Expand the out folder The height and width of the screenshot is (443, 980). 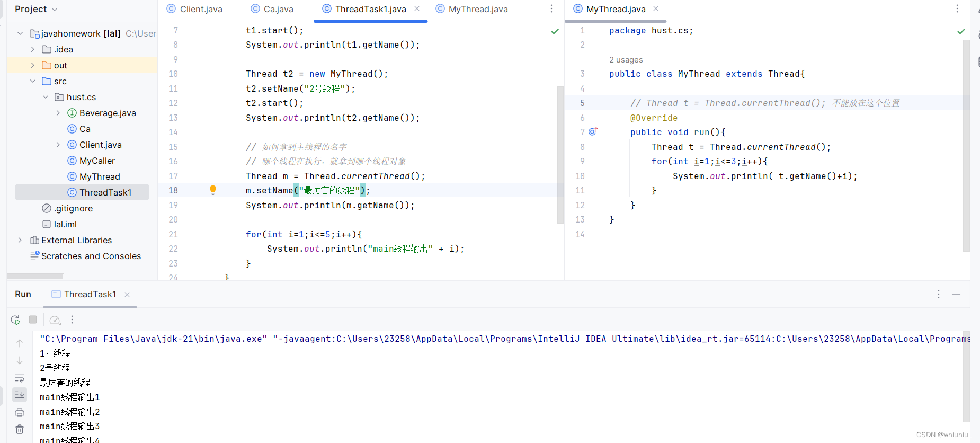(x=33, y=65)
